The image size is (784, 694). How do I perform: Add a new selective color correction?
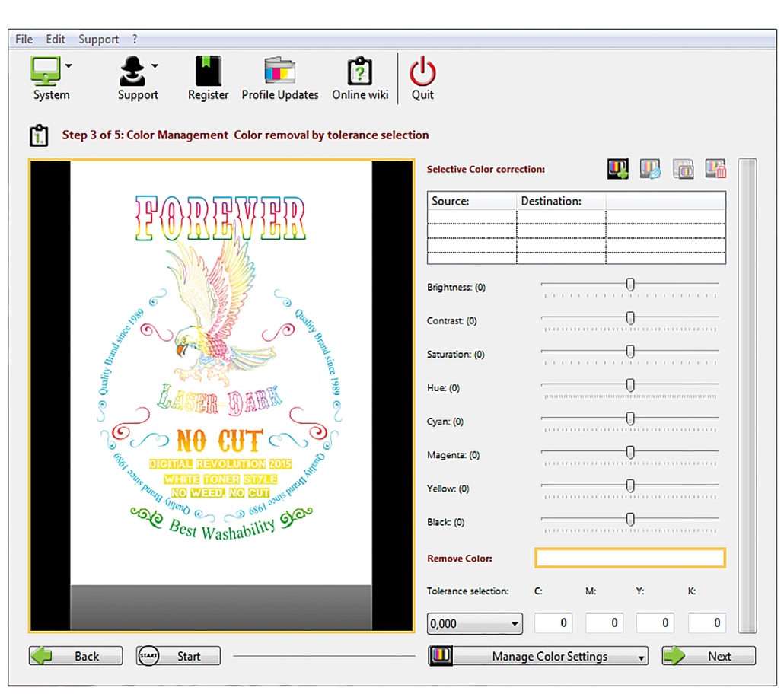(x=617, y=169)
